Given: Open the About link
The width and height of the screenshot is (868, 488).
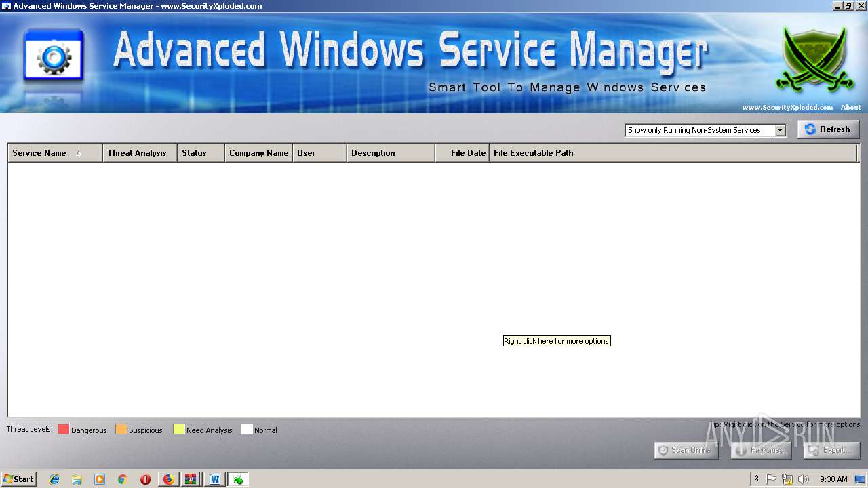Looking at the screenshot, I should tap(850, 107).
